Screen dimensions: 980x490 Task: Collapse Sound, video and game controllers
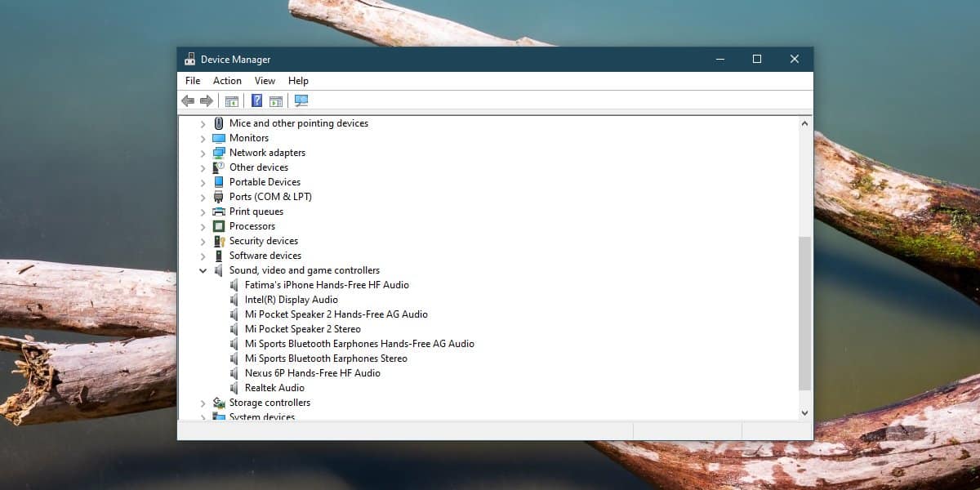coord(203,270)
